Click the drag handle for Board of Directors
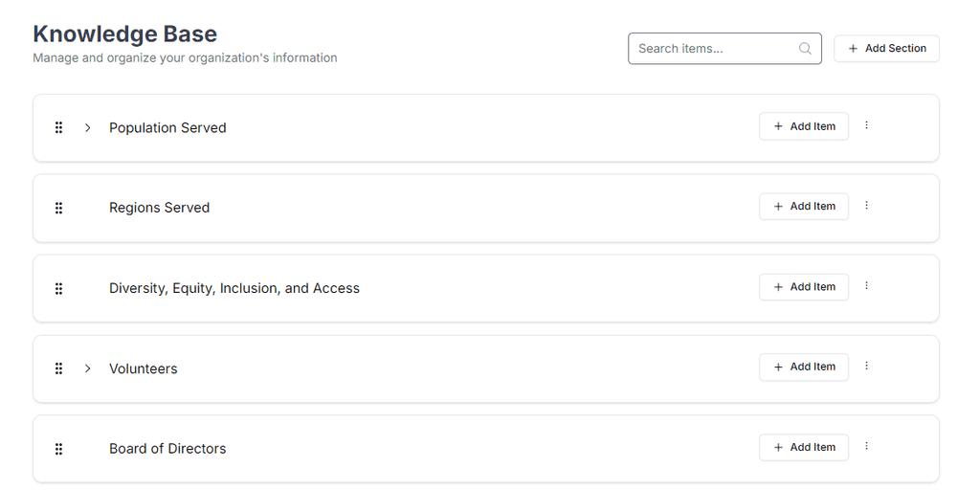The image size is (980, 490). [58, 449]
